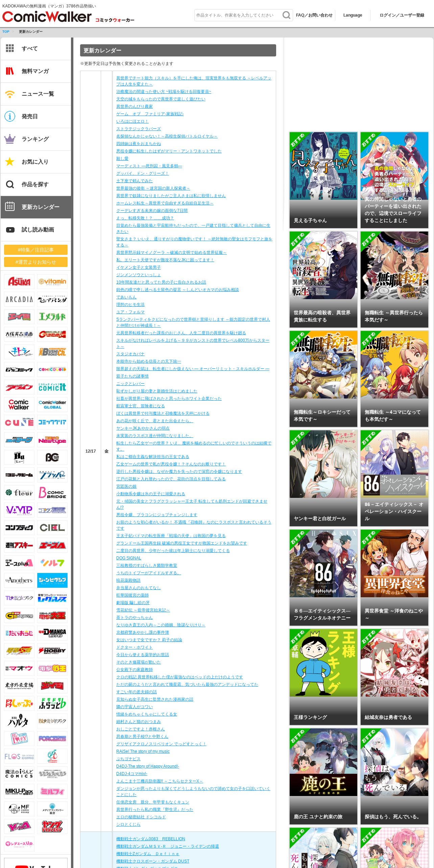The width and height of the screenshot is (434, 868).
Task: Open the ComicWalker logo homepage
Action: click(x=47, y=17)
